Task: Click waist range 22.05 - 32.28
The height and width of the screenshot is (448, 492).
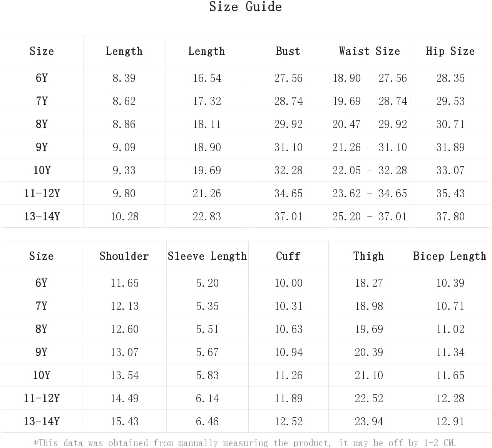Action: (x=370, y=170)
